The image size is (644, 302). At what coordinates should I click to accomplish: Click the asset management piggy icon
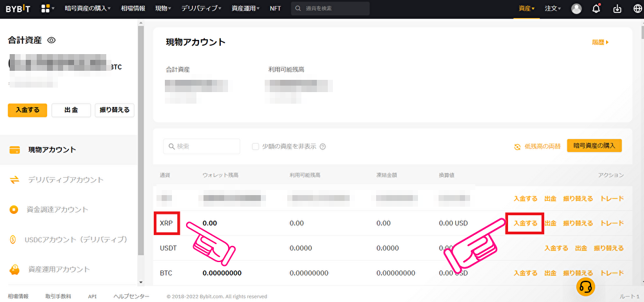click(x=14, y=270)
